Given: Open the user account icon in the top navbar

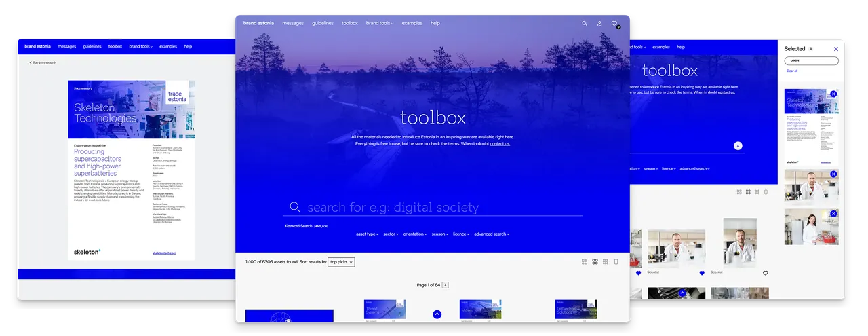Looking at the screenshot, I should [x=599, y=24].
